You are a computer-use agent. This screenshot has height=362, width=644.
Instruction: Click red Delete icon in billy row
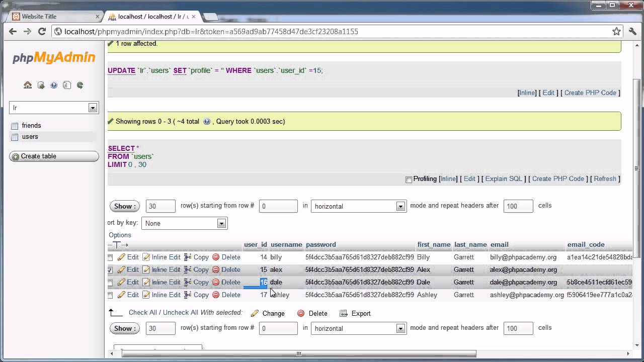tap(216, 257)
